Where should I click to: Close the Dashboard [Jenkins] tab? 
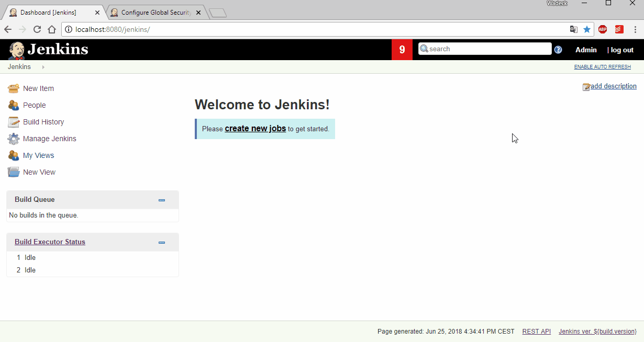[x=97, y=13]
